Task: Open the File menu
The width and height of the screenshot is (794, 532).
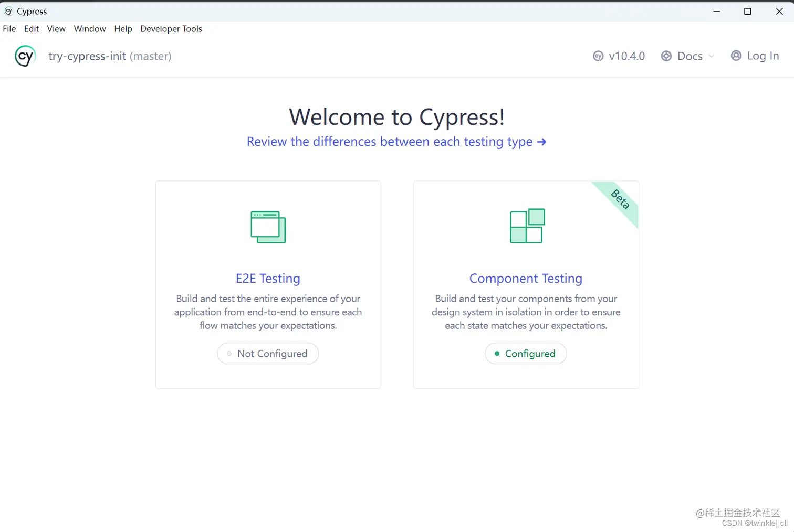Action: click(x=9, y=29)
